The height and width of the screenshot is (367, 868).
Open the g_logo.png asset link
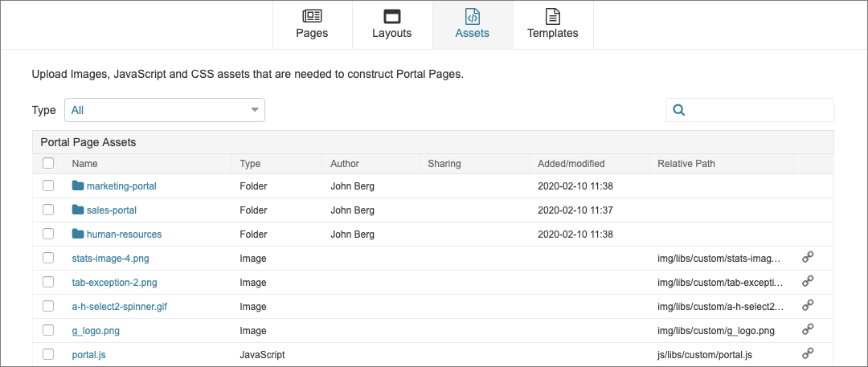click(96, 330)
